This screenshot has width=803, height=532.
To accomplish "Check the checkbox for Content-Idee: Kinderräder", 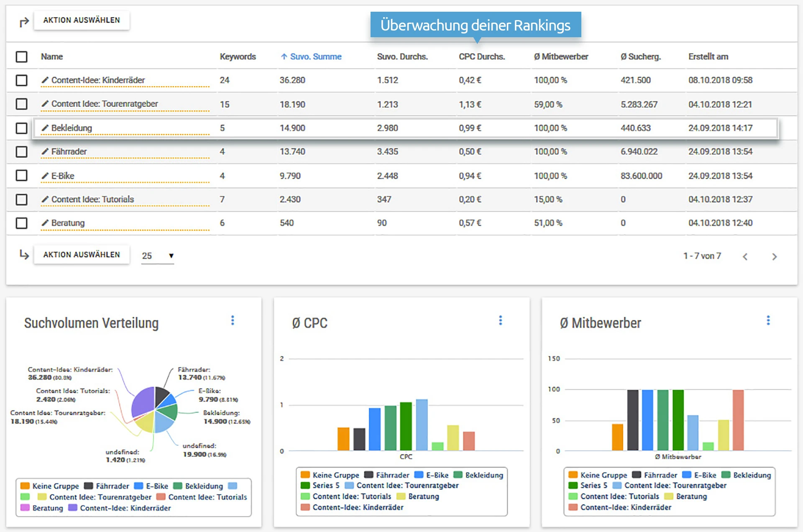I will click(21, 80).
